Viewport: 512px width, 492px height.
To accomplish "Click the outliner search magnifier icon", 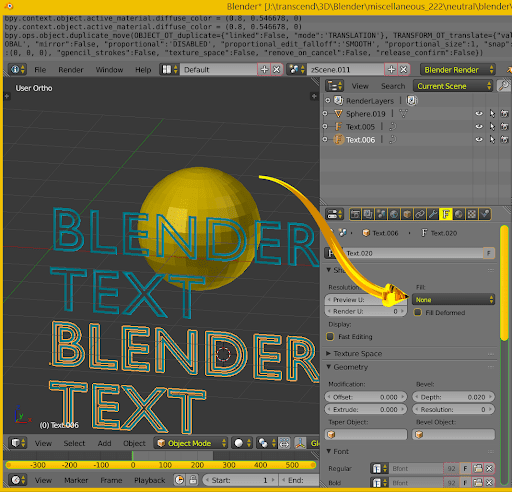I will [x=503, y=86].
